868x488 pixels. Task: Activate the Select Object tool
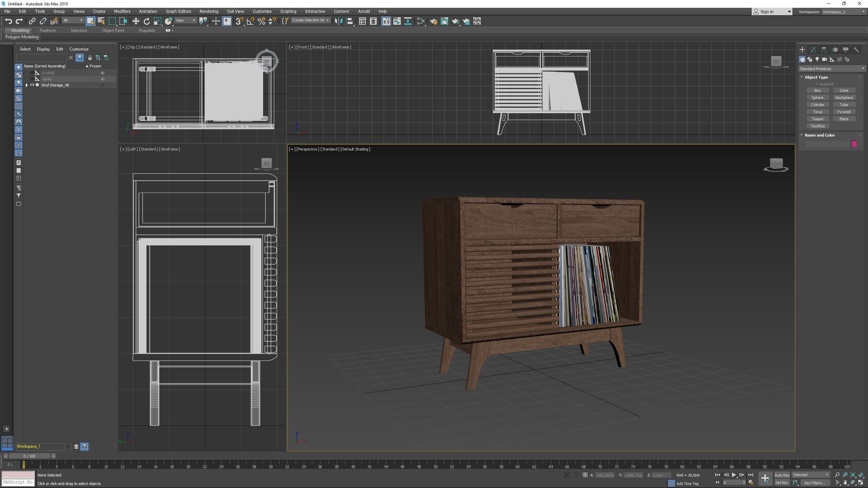click(x=90, y=21)
